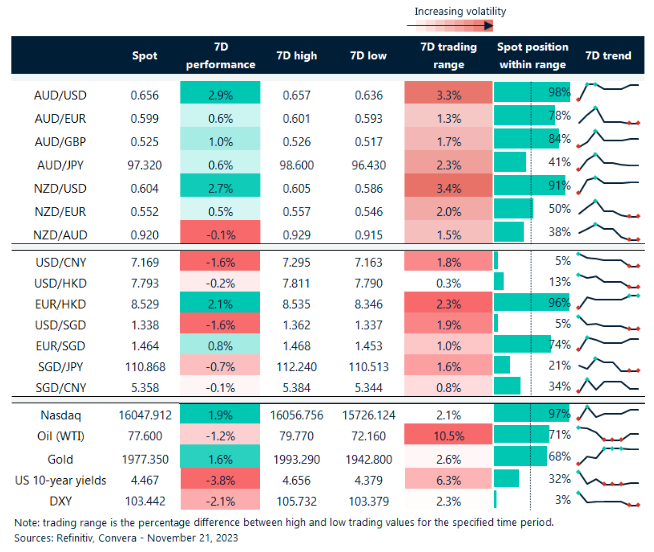Click the AUD/USD 2.9% performance cell
The image size is (654, 552).
click(x=219, y=92)
